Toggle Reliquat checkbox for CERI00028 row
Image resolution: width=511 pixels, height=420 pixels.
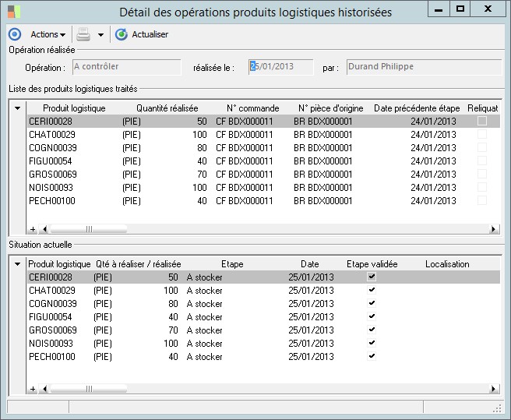482,121
